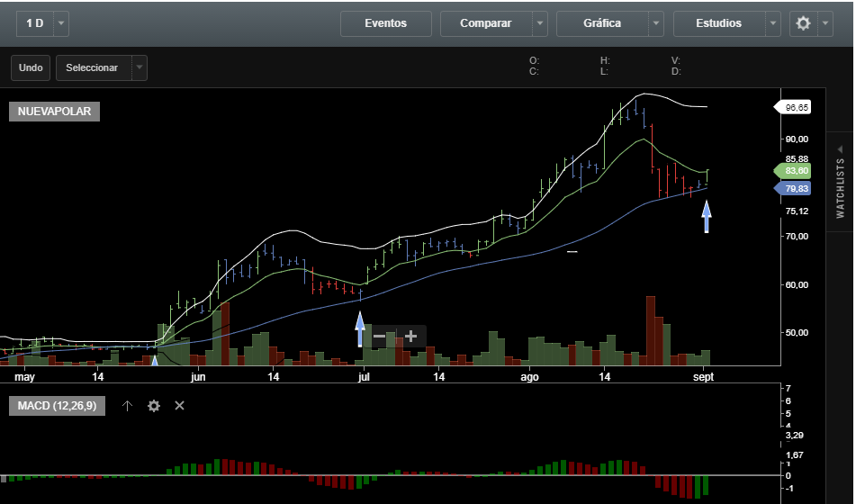Viewport: 856px width, 504px height.
Task: Click the MACD (12,26,9) label
Action: tap(57, 406)
